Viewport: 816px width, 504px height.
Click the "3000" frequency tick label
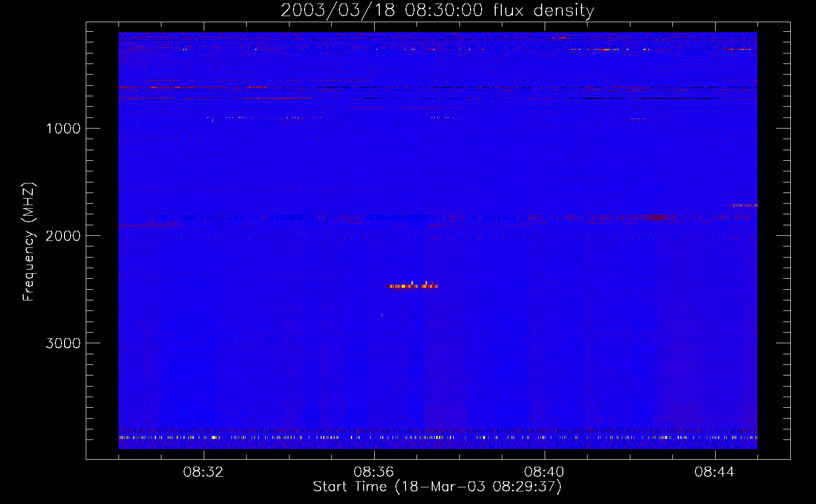coord(64,343)
